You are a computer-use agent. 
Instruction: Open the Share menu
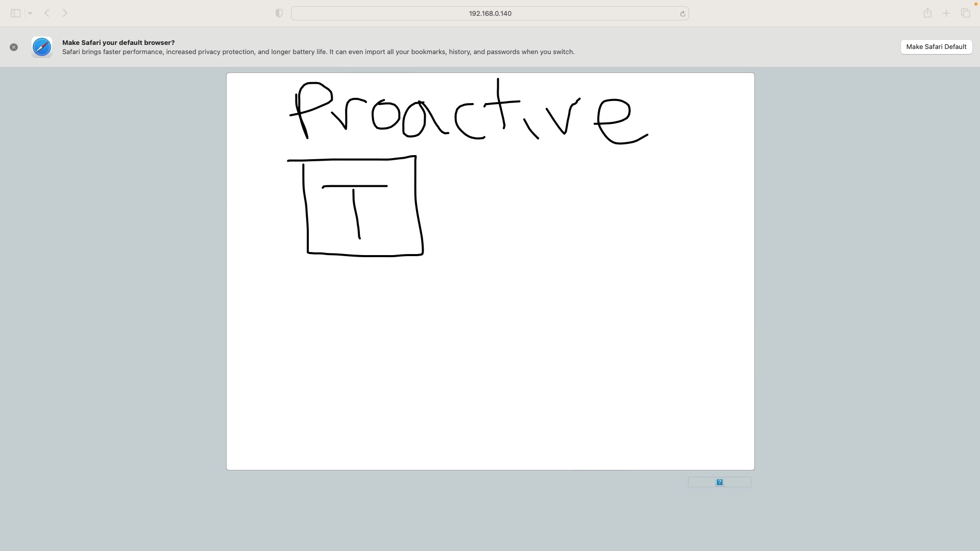927,13
